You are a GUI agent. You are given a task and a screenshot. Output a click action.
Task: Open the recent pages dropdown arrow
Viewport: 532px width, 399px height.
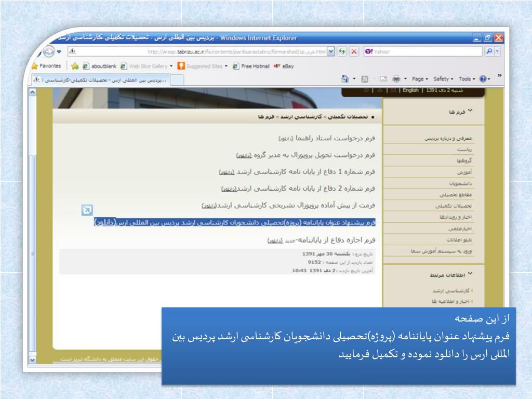click(59, 51)
